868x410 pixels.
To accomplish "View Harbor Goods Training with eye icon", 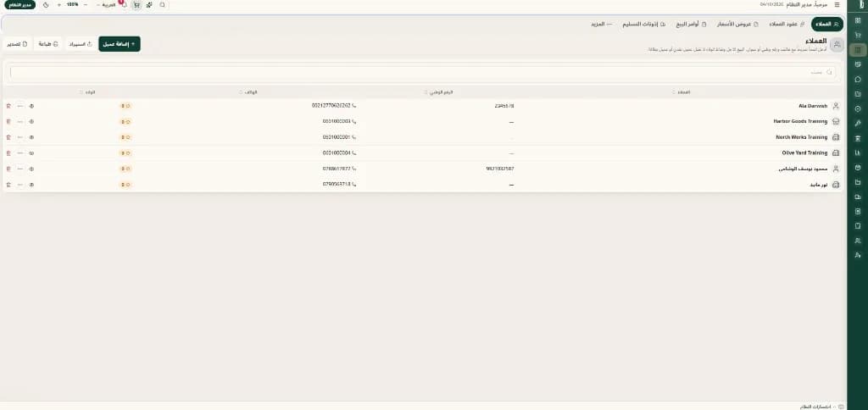I will coord(31,121).
